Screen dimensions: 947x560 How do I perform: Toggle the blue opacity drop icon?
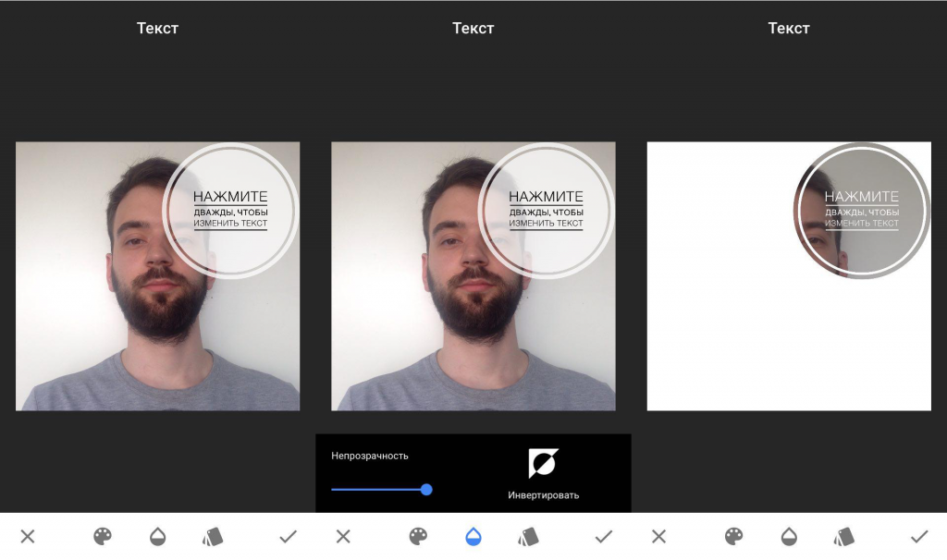click(x=473, y=536)
